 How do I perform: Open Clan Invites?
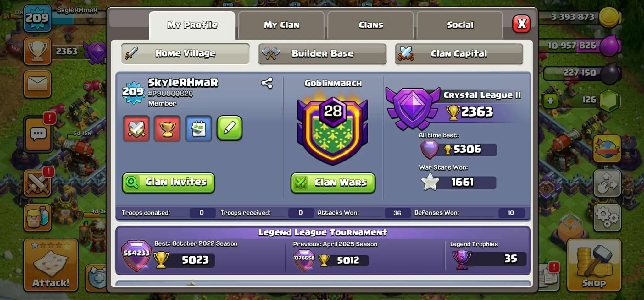click(x=169, y=183)
